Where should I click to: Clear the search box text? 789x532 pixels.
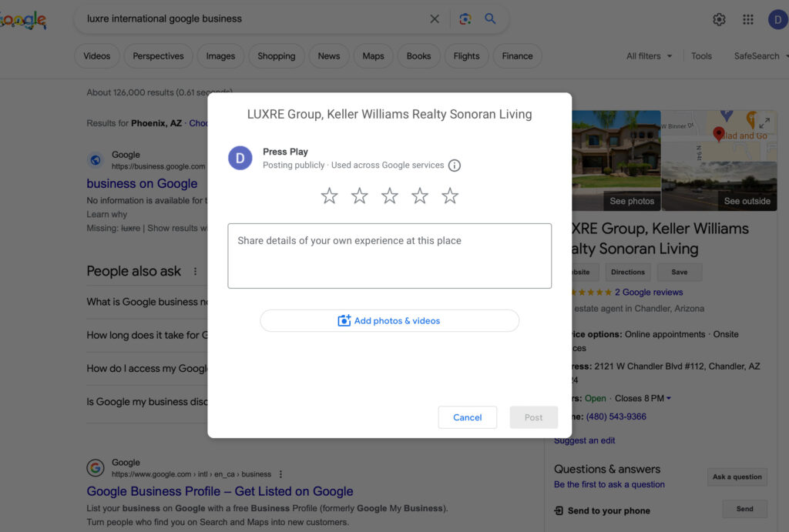pyautogui.click(x=435, y=19)
